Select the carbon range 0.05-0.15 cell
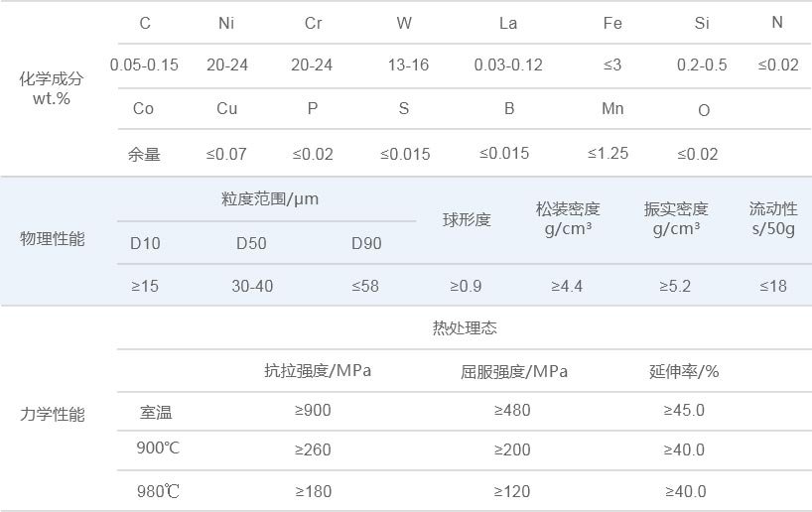The width and height of the screenshot is (812, 512). tap(145, 65)
